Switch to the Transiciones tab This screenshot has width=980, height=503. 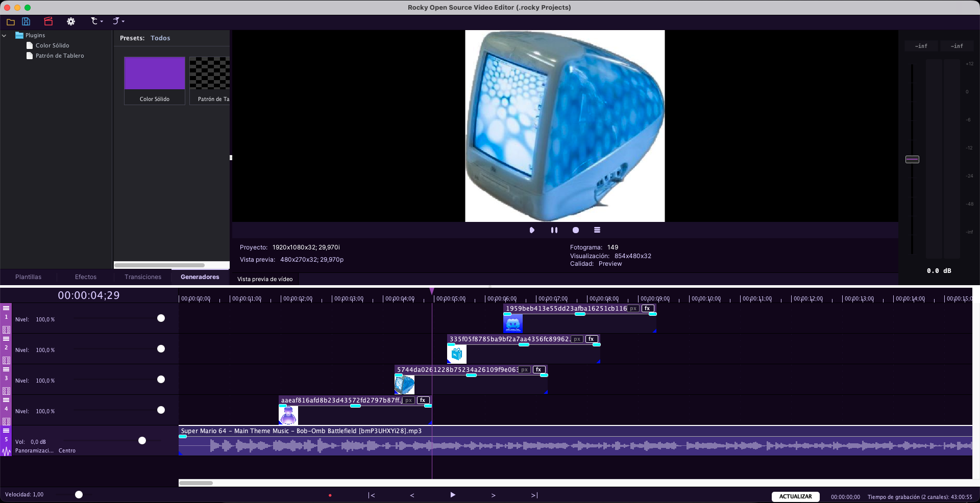142,276
